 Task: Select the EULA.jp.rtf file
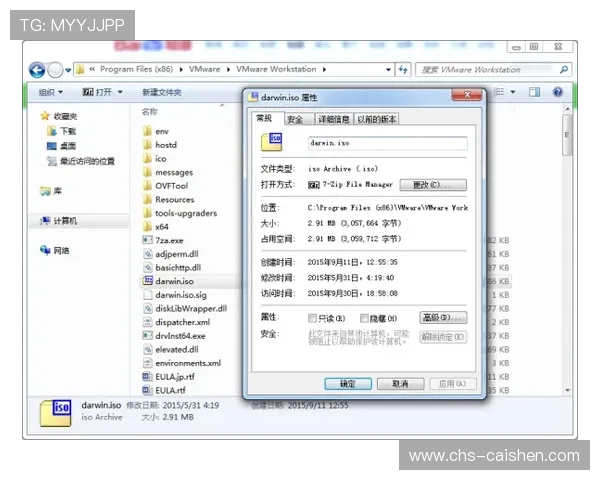pyautogui.click(x=169, y=377)
